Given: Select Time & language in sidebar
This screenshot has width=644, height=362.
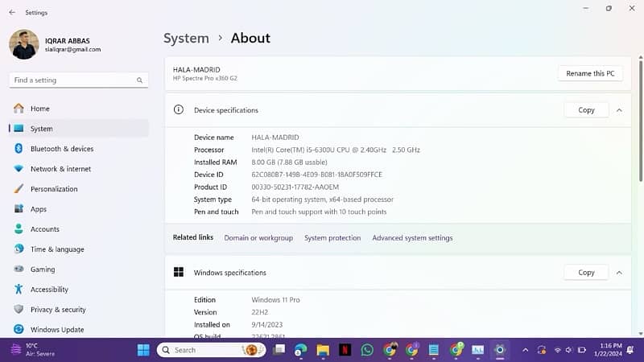Looking at the screenshot, I should click(x=57, y=249).
